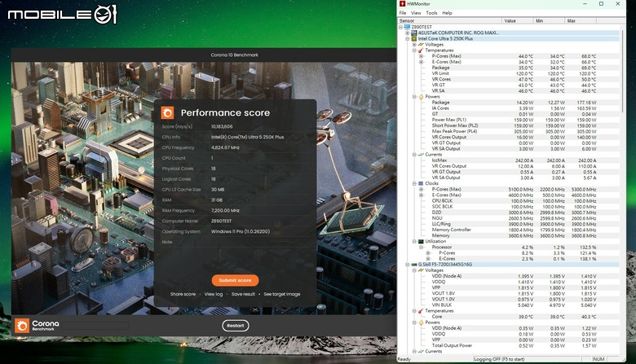Viewport: 636px width, 364px height.
Task: Click the Intel Core Ultra 5 CPU icon
Action: click(414, 39)
